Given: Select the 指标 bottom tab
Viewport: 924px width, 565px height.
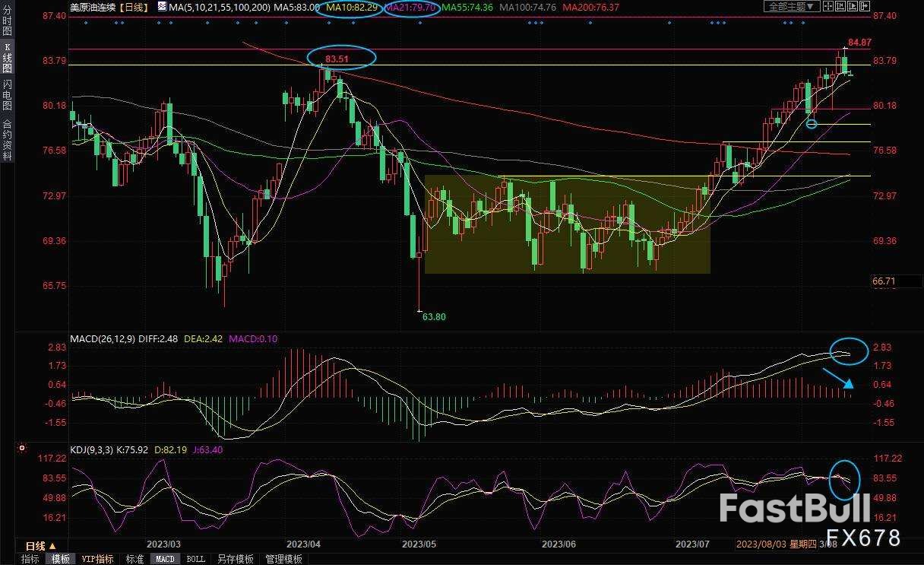Looking at the screenshot, I should [x=30, y=559].
